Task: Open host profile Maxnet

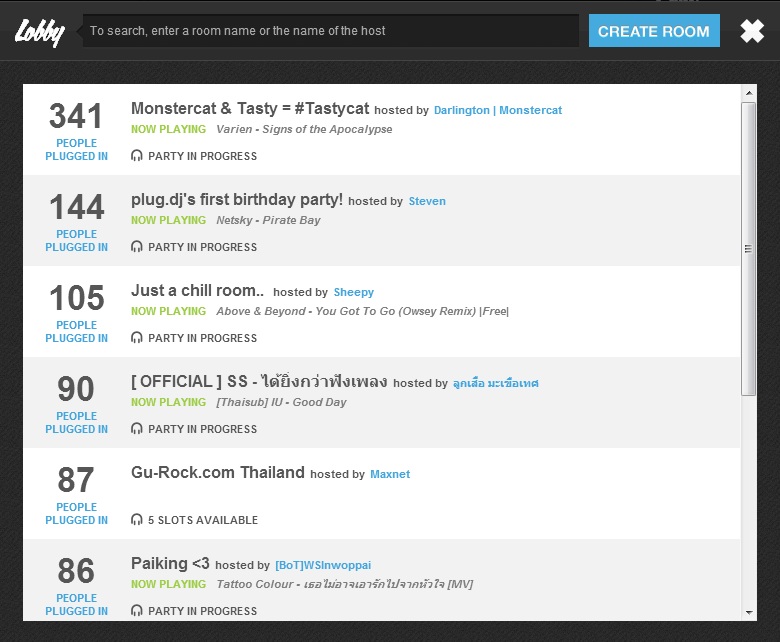Action: [x=390, y=474]
